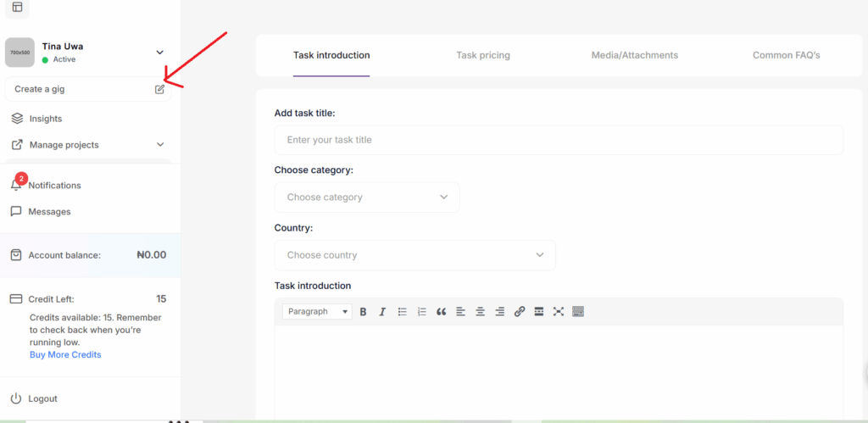This screenshot has width=868, height=423.
Task: Follow the Buy More Credits link
Action: point(65,355)
